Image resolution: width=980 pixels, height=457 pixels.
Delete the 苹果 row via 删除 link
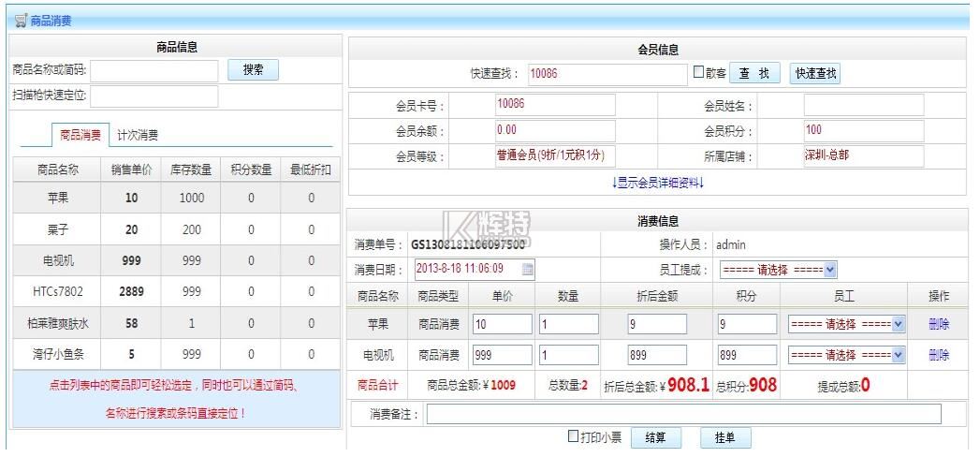pyautogui.click(x=938, y=324)
